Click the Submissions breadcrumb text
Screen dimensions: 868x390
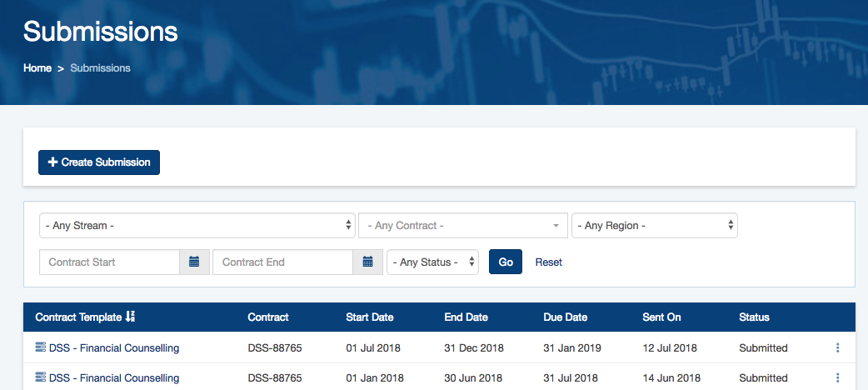100,68
